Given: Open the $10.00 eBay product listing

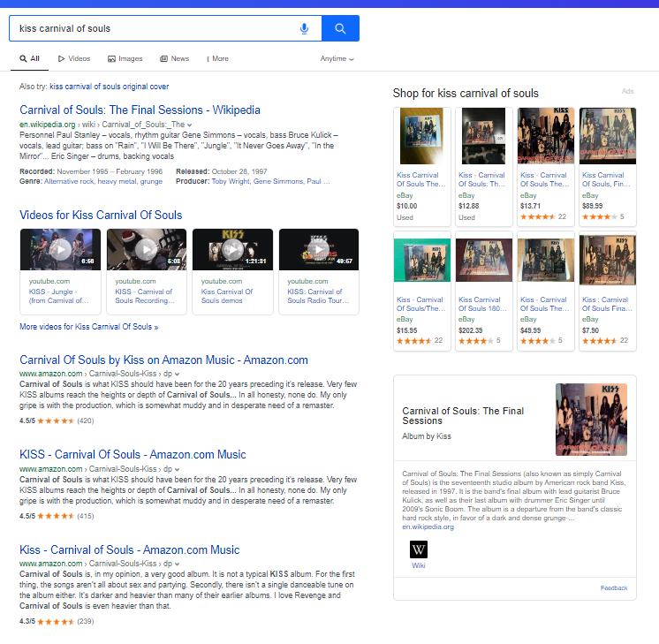Looking at the screenshot, I should [x=422, y=166].
